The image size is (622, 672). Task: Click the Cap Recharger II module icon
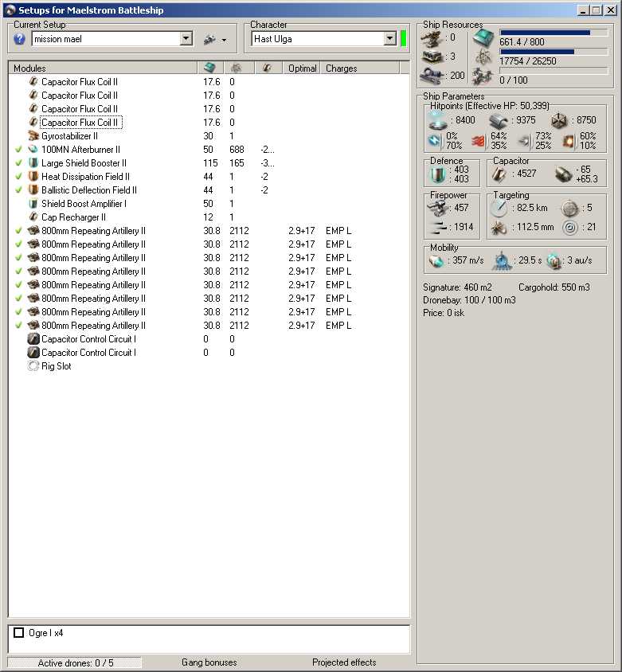tap(33, 217)
